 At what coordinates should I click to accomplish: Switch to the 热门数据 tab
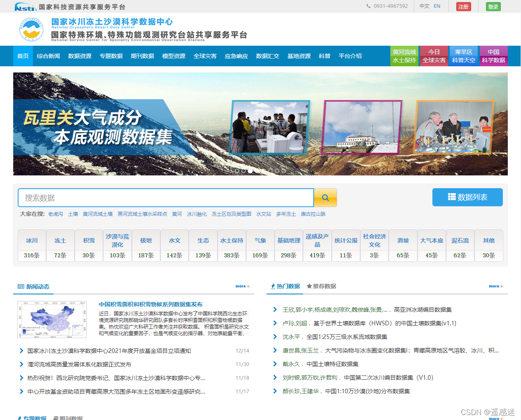point(285,286)
